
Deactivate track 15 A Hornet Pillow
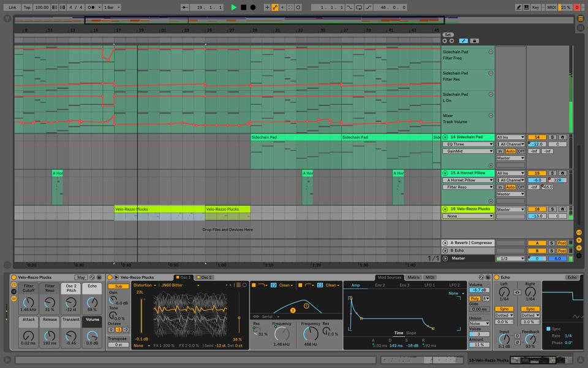pos(537,174)
